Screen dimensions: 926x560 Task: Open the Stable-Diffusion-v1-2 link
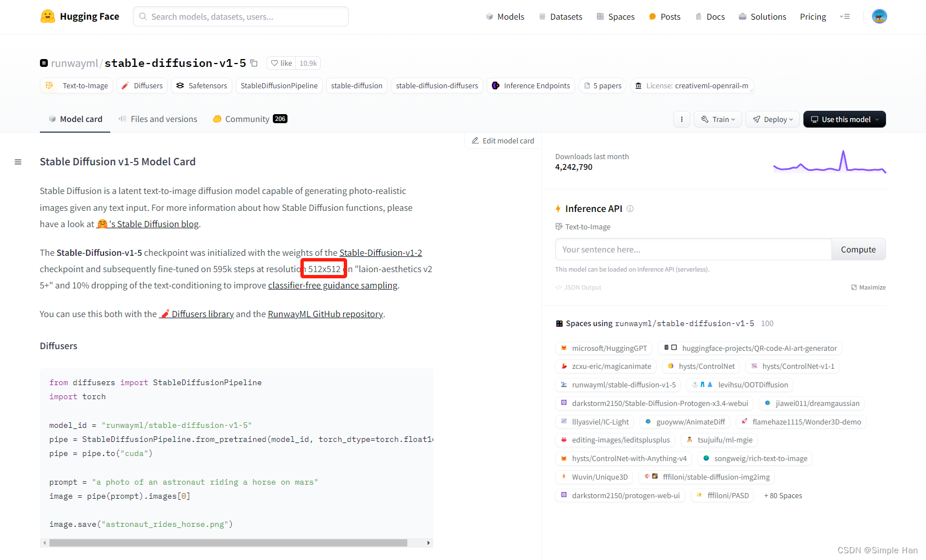click(381, 253)
